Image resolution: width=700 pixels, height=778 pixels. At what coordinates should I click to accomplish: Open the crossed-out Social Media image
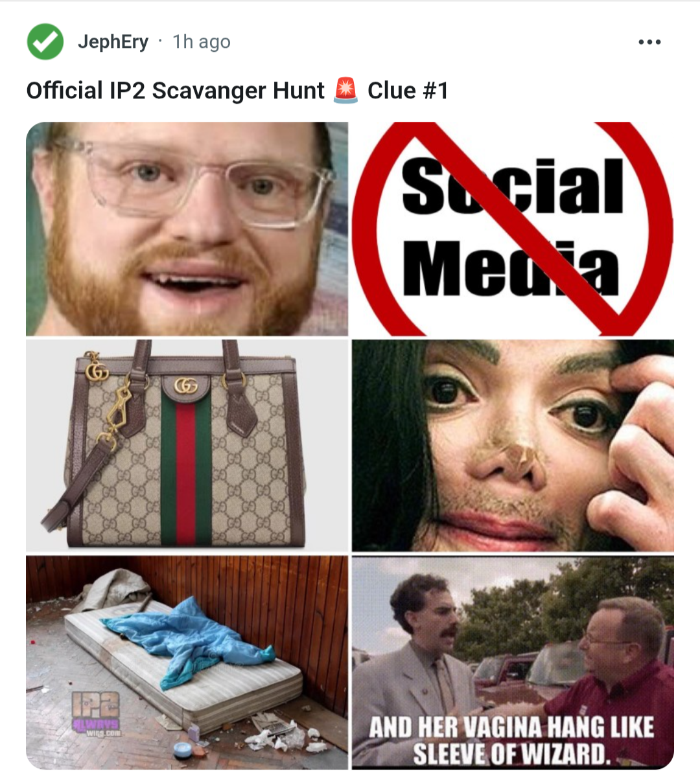(x=513, y=229)
